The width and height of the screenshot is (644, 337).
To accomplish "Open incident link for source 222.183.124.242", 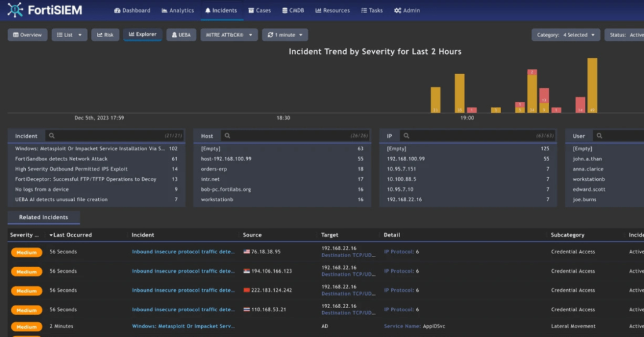I will (x=183, y=290).
